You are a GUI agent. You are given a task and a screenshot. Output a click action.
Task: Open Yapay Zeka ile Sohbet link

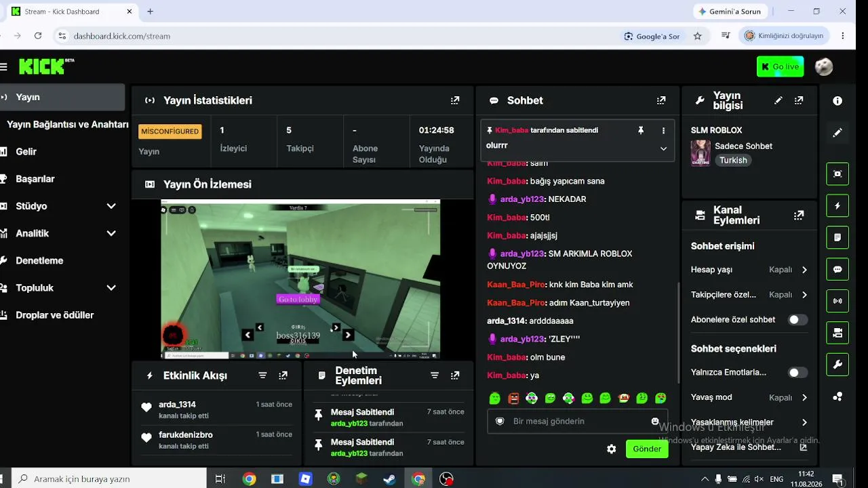[x=749, y=447]
